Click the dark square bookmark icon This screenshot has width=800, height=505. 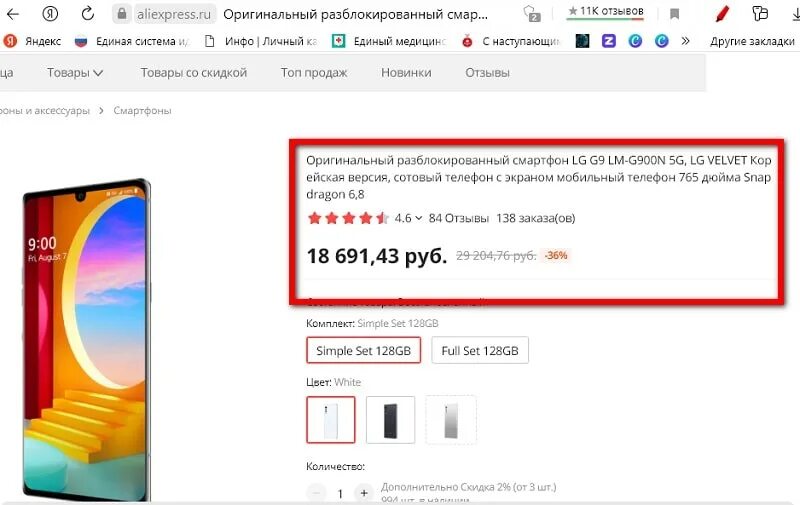582,41
